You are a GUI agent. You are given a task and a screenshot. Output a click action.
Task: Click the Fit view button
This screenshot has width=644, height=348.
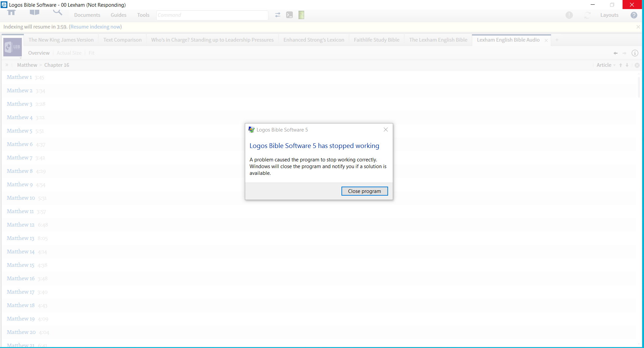[92, 53]
